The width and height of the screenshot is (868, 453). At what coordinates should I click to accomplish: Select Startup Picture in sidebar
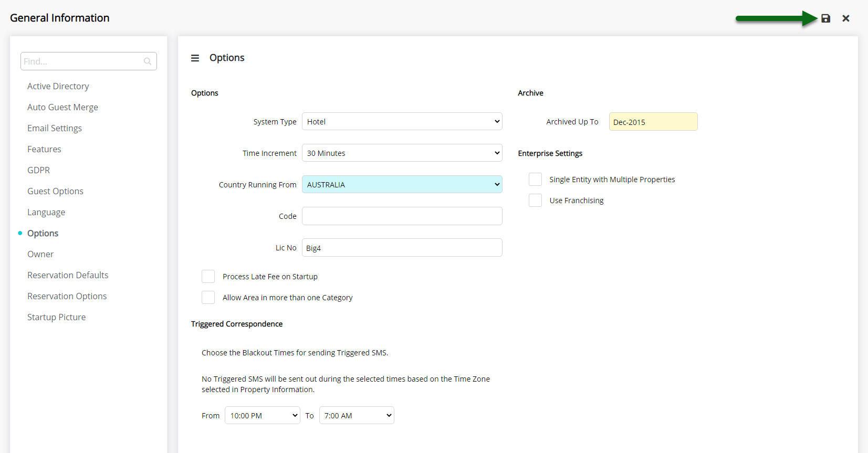56,317
